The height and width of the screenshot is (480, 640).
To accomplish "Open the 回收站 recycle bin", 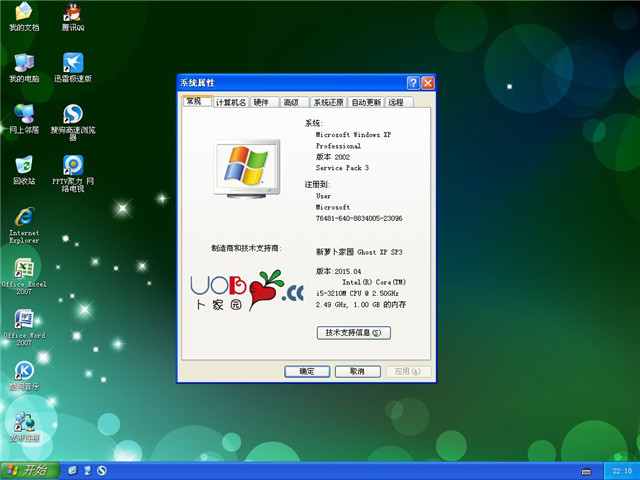I will [24, 170].
